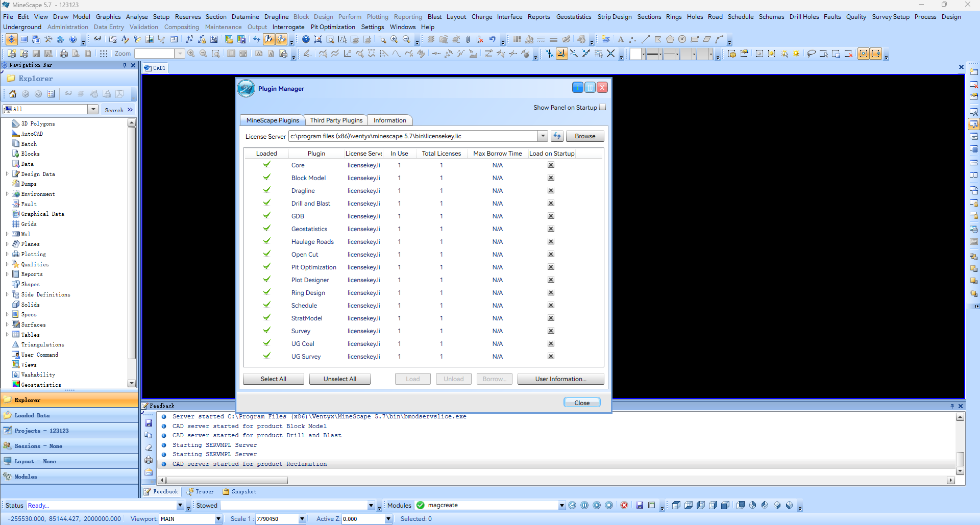Screen dimensions: 980x525
Task: Click the blue info button in Plugin Manager
Action: click(x=577, y=88)
